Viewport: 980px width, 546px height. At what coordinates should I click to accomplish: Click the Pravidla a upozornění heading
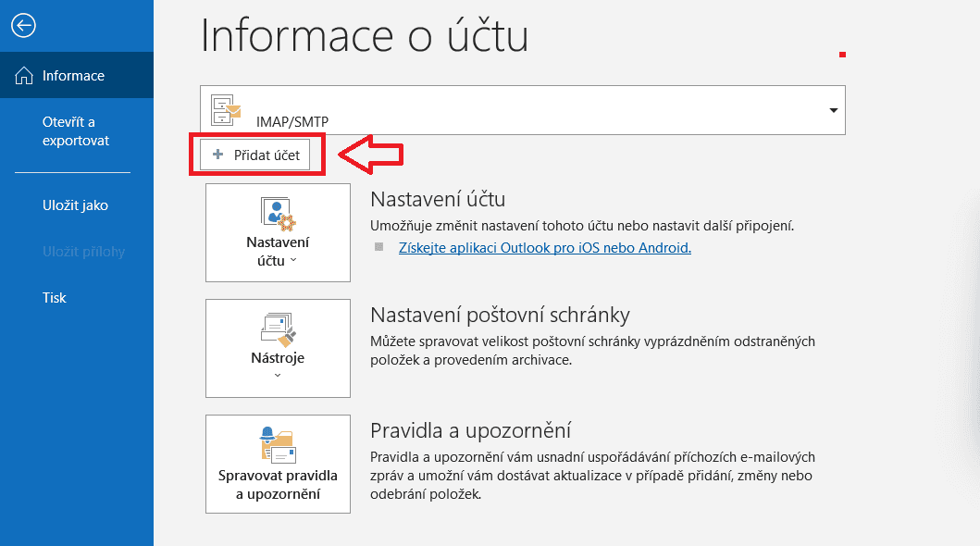(x=470, y=430)
